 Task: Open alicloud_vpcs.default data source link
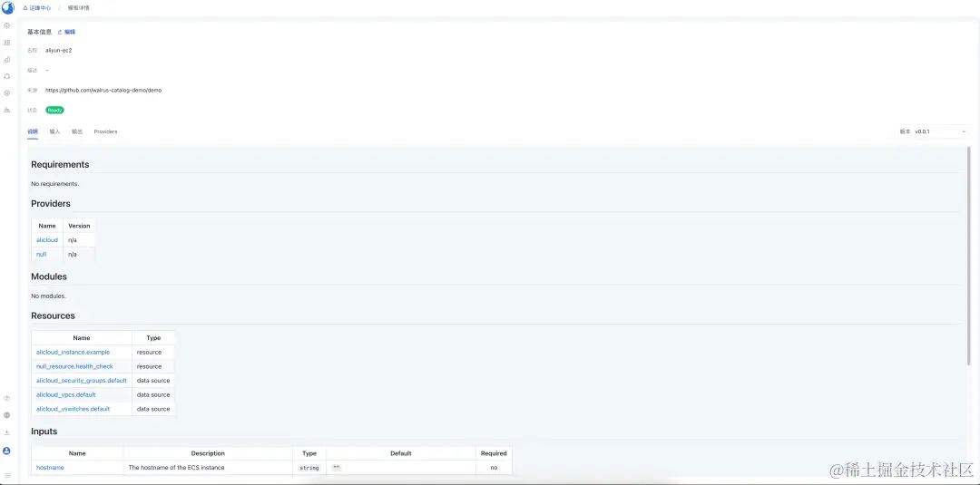tap(65, 395)
